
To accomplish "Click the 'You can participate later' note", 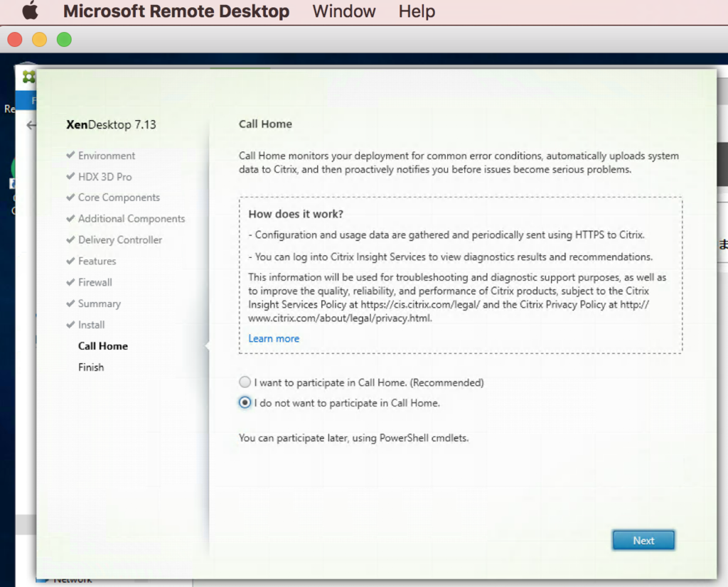I will [354, 438].
